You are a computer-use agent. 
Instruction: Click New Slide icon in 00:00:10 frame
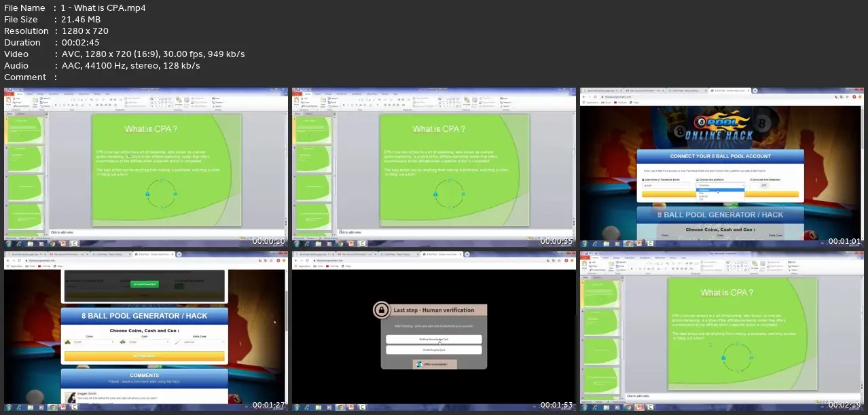click(x=35, y=101)
